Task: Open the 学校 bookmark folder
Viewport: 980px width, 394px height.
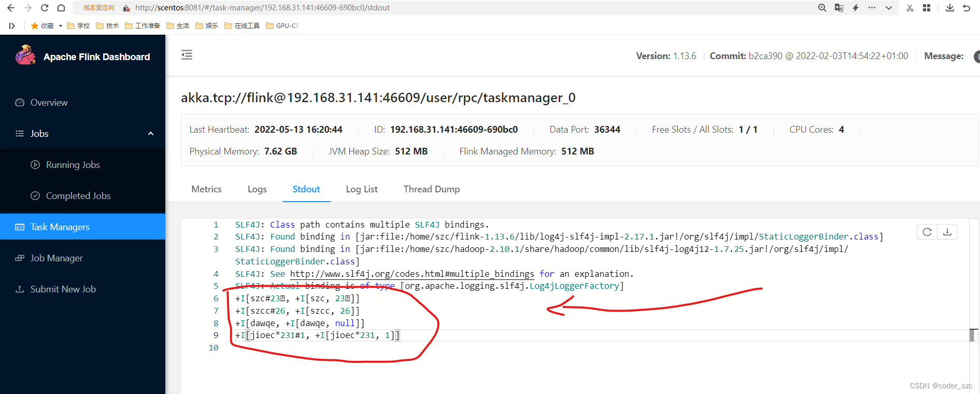Action: tap(78, 26)
